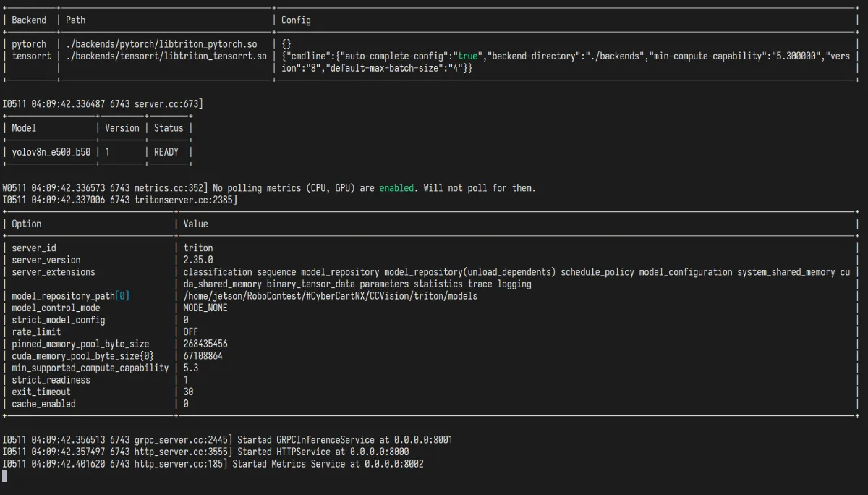Select the tensorrt backend entry
Image resolution: width=868 pixels, height=495 pixels.
[30, 56]
